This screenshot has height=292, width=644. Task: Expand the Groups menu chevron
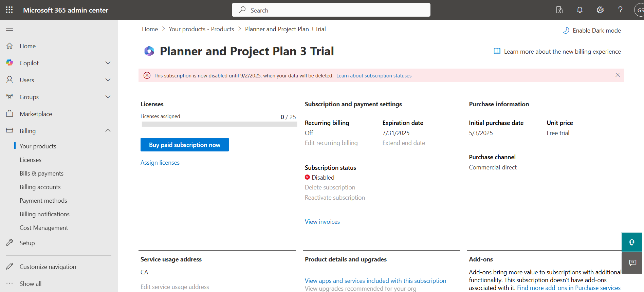click(108, 97)
